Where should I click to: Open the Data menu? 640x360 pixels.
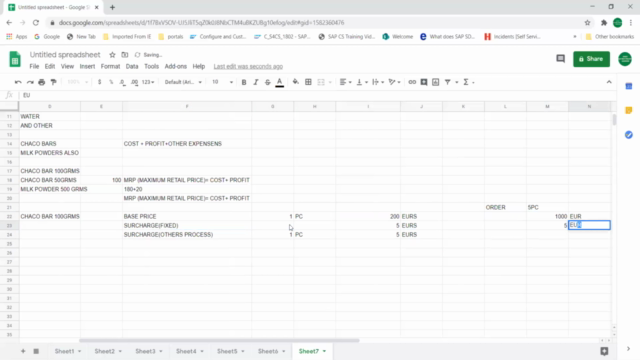(x=132, y=66)
